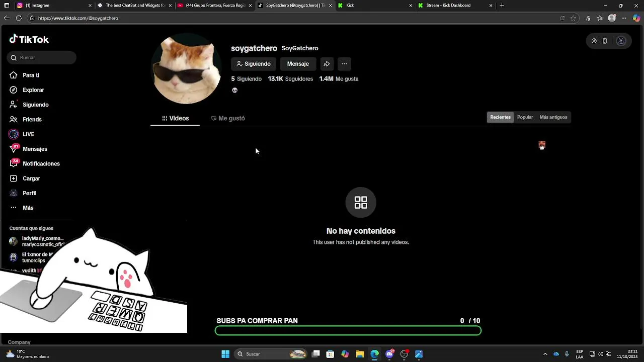Click the browser address bar URL
Screen dimensions: 644x362
(x=78, y=18)
